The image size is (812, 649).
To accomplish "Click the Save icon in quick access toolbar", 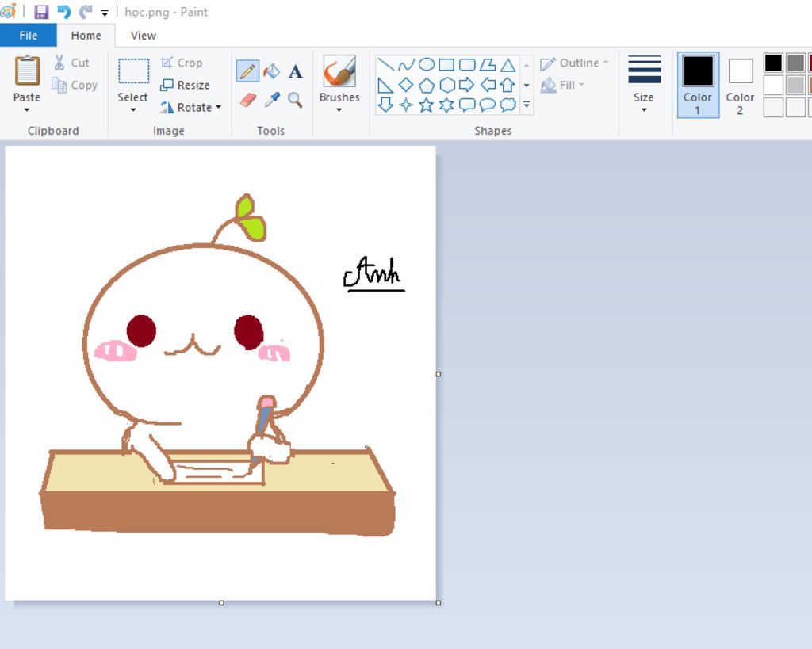I will click(41, 11).
